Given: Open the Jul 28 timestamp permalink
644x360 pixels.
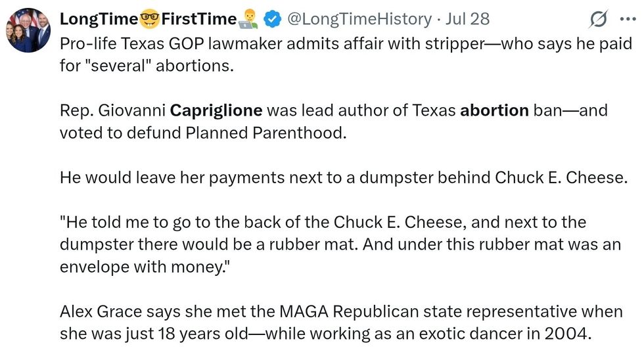Looking at the screenshot, I should click(467, 20).
